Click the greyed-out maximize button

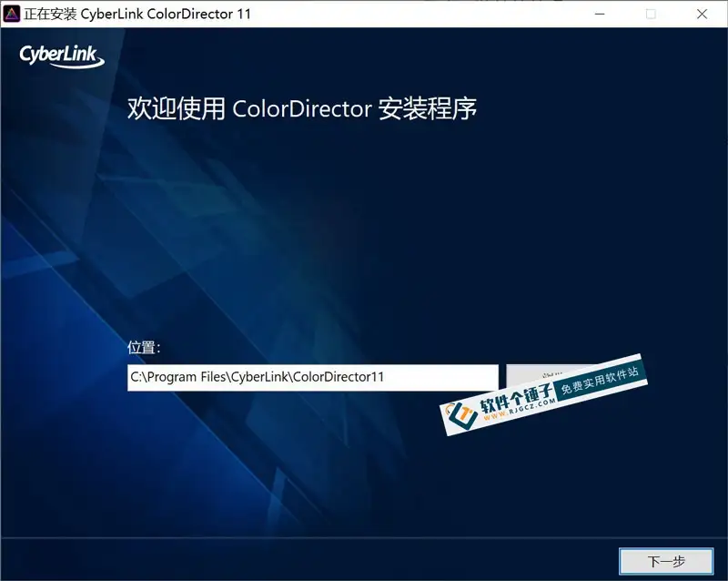[651, 14]
